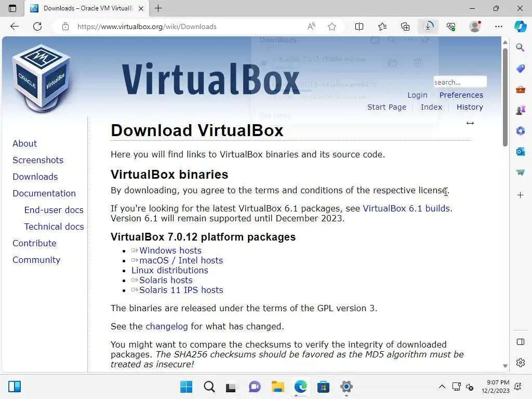Open Technical docs link
The width and height of the screenshot is (532, 399).
pyautogui.click(x=54, y=227)
